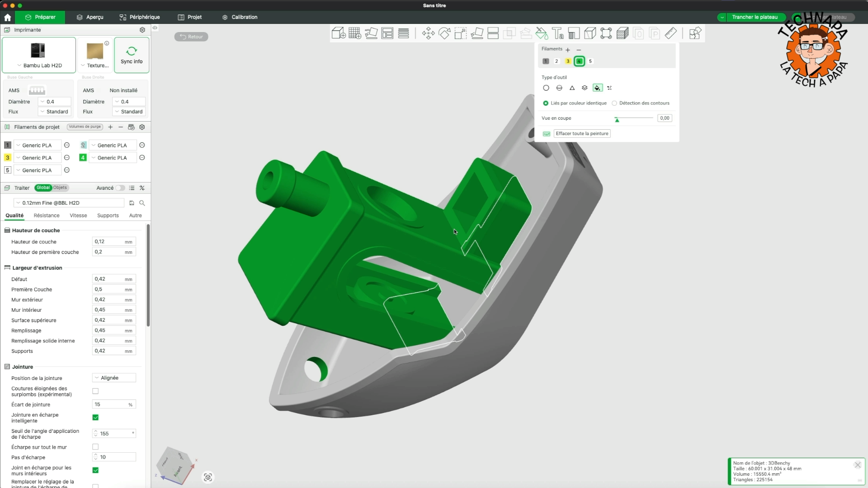Select the Move tool in toolbar
Screen dimensions: 868x488
coord(428,33)
